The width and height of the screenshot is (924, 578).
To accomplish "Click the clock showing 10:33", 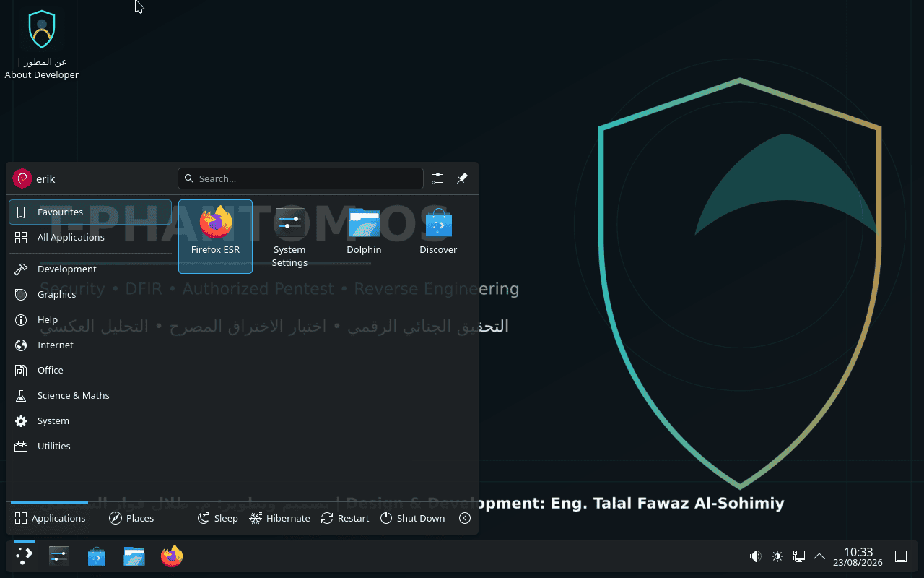I will point(858,556).
